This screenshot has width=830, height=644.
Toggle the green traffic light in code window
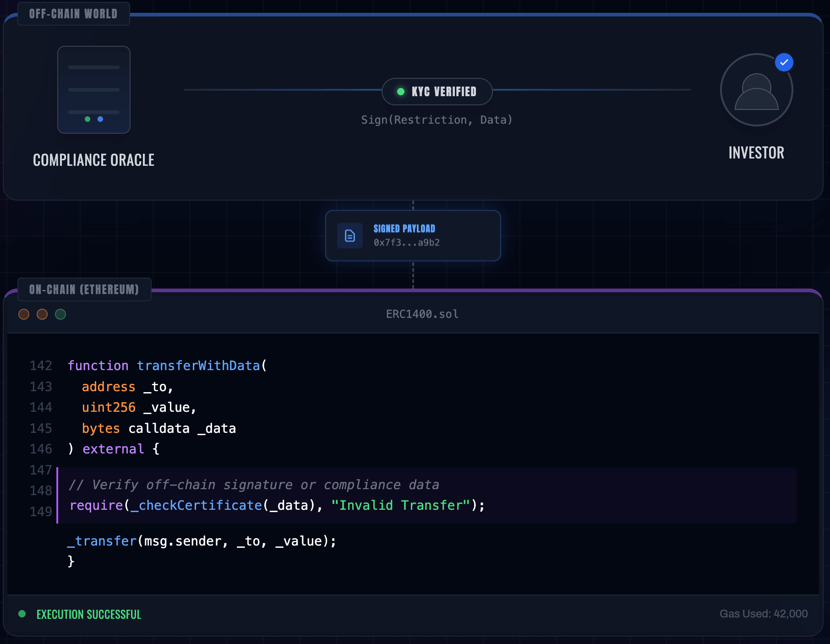pyautogui.click(x=60, y=314)
